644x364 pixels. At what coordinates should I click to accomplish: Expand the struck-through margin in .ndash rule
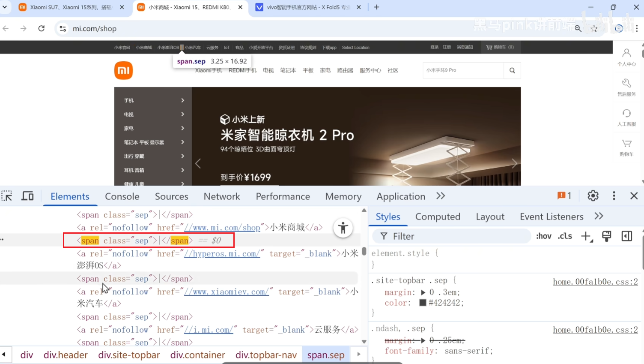pyautogui.click(x=423, y=340)
